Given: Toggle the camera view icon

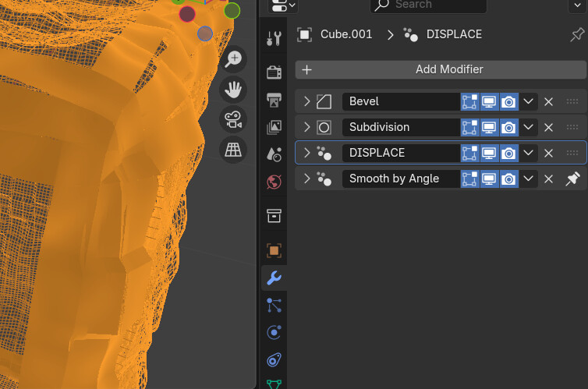Looking at the screenshot, I should tap(233, 119).
